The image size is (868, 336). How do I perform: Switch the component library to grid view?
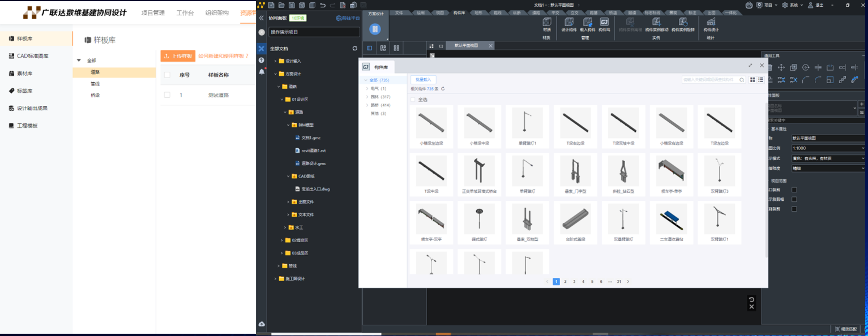tap(752, 80)
